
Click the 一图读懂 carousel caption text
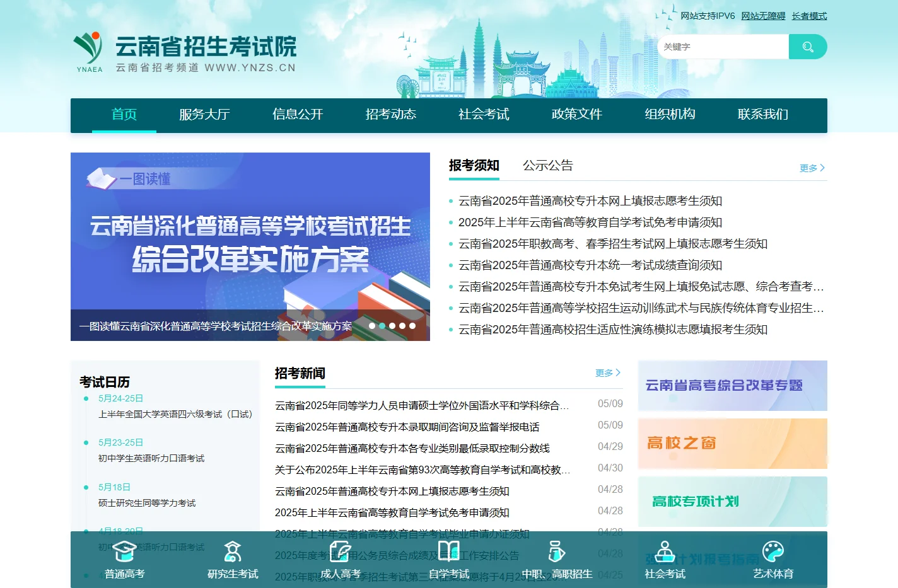click(x=216, y=326)
